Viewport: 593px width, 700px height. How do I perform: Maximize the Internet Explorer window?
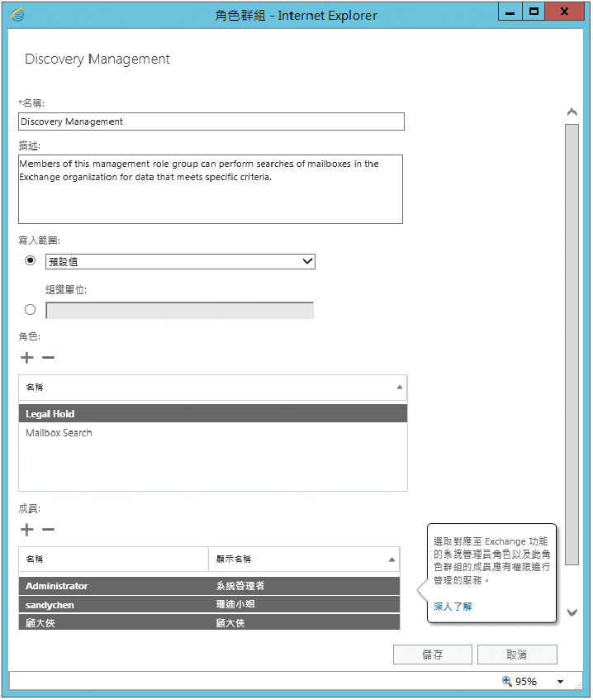tap(534, 12)
